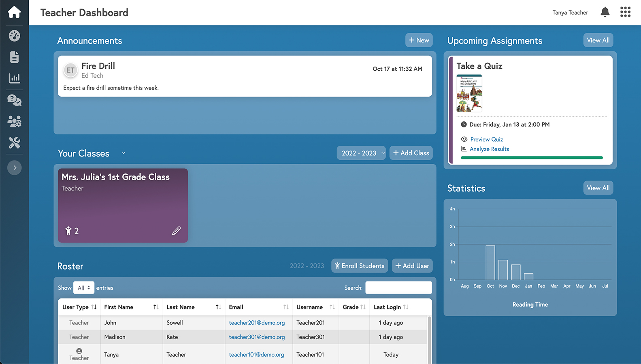This screenshot has width=641, height=364.
Task: Open the dashboard gauge sidebar icon
Action: click(14, 36)
